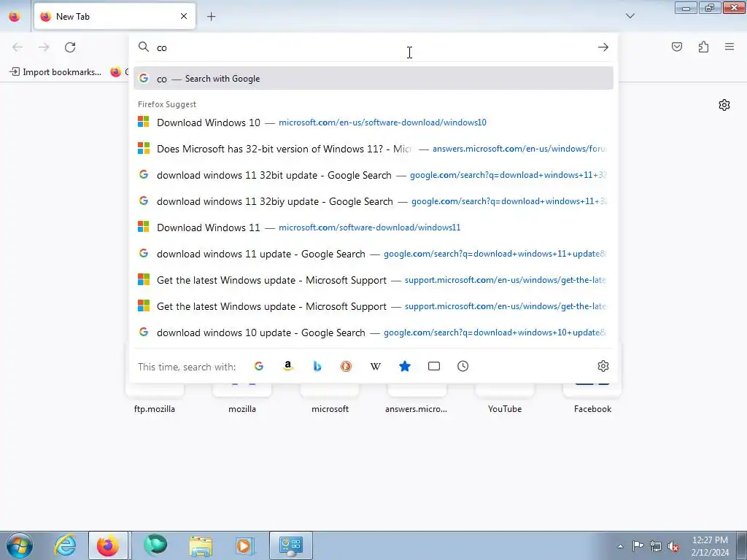This screenshot has height=560, width=747.
Task: Open a new tab with plus button
Action: pos(211,17)
